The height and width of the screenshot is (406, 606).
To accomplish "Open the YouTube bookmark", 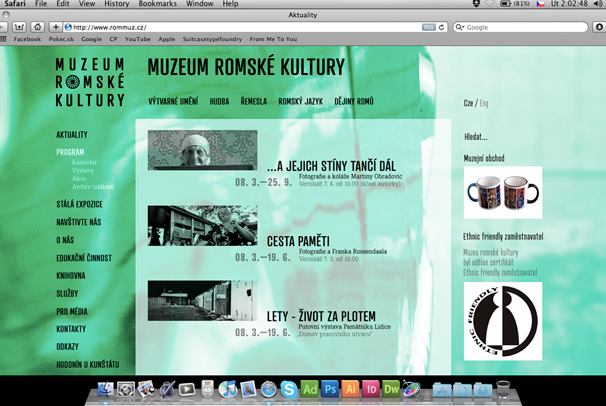I will (138, 39).
